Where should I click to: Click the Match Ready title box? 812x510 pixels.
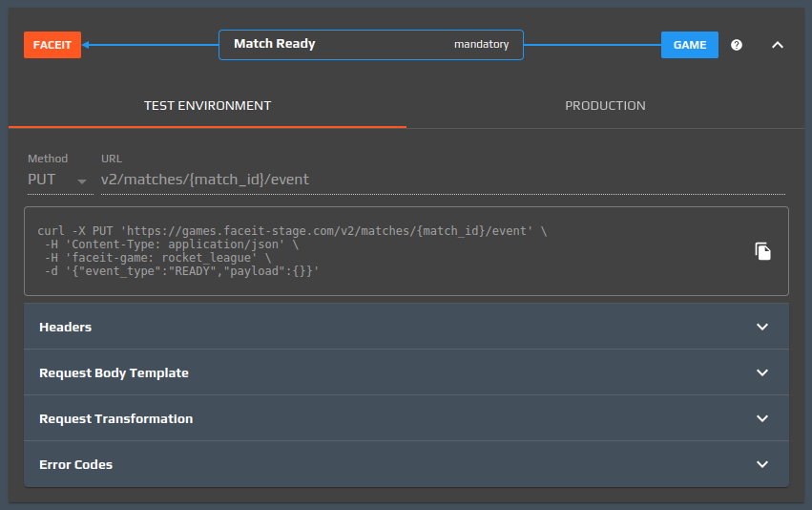(370, 44)
